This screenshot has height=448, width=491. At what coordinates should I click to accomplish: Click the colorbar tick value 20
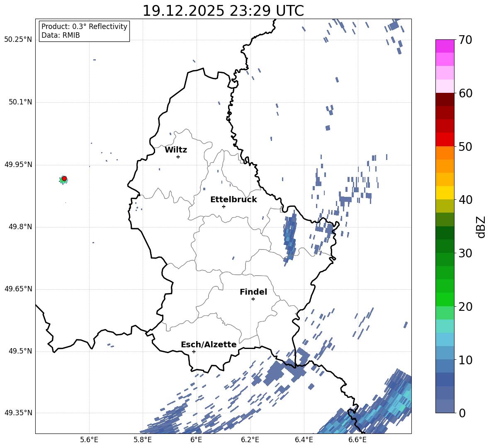[x=465, y=307]
